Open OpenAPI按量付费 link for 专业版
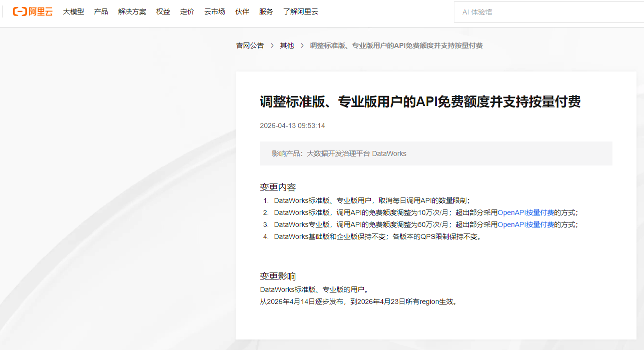This screenshot has width=644, height=350. pyautogui.click(x=525, y=224)
